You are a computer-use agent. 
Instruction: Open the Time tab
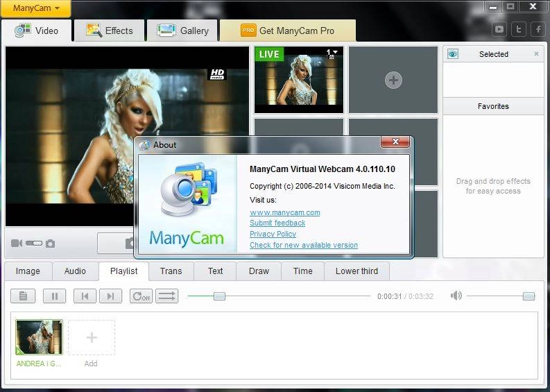(x=302, y=271)
